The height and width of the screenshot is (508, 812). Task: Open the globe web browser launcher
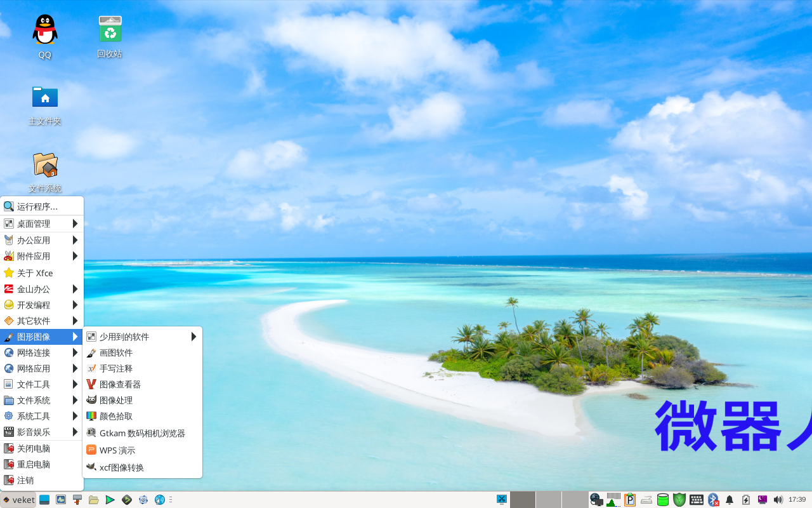pos(160,500)
